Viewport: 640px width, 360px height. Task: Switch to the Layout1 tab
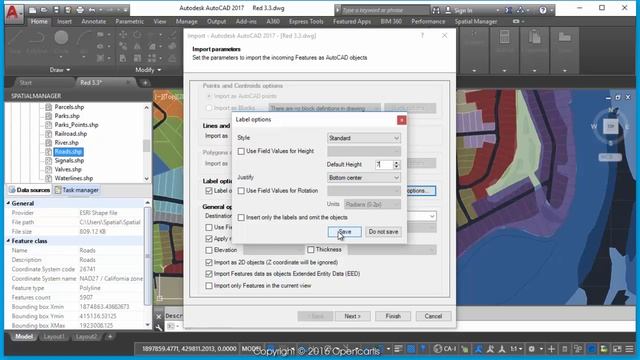(53, 337)
